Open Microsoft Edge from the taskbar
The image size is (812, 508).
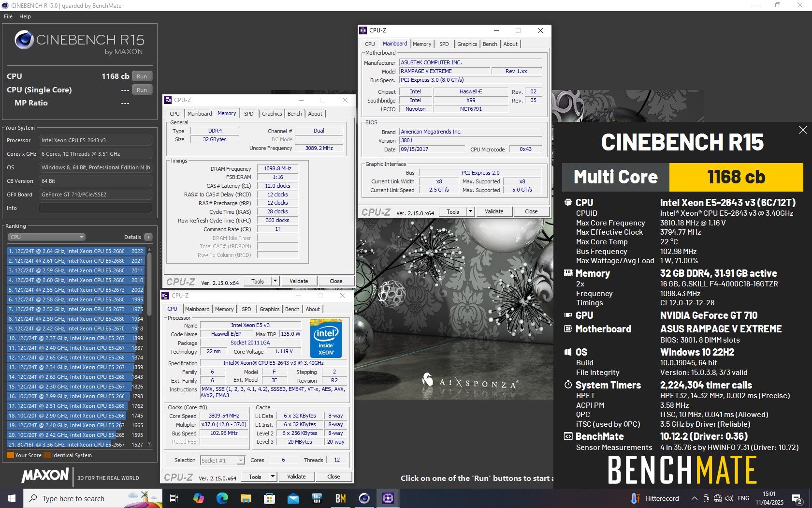222,498
